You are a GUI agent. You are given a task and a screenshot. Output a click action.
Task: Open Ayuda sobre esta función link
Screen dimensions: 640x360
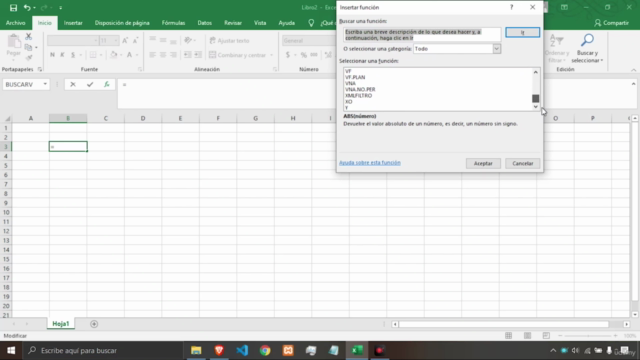pyautogui.click(x=370, y=162)
